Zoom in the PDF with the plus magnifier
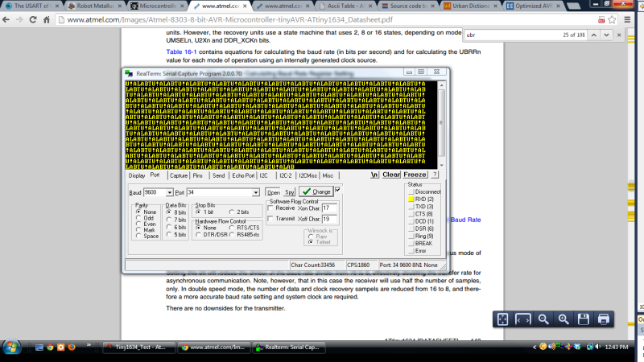Viewport: 644px width, 362px height. coord(563,319)
